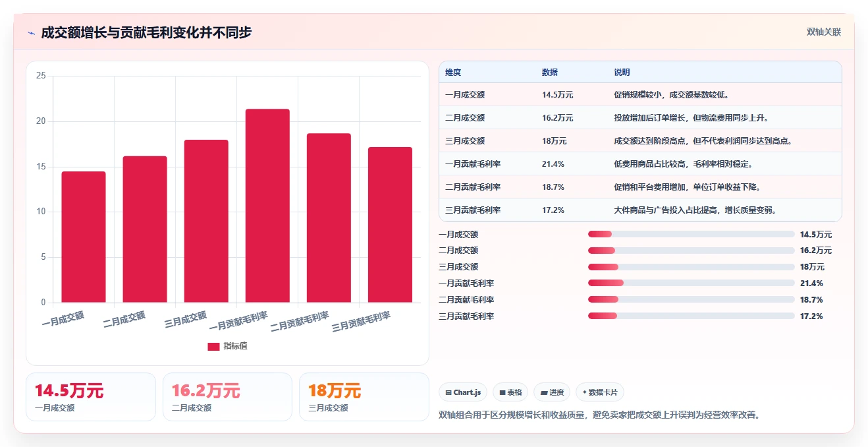Image resolution: width=868 pixels, height=447 pixels.
Task: Click the 二月贡献毛利率 bar in the chart
Action: point(329,218)
